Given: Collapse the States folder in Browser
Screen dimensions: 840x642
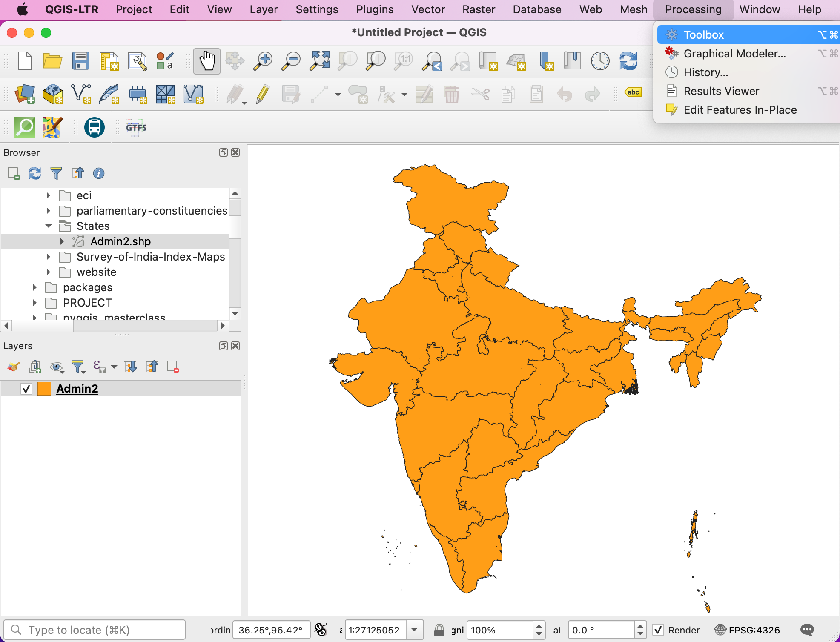Looking at the screenshot, I should tap(49, 226).
